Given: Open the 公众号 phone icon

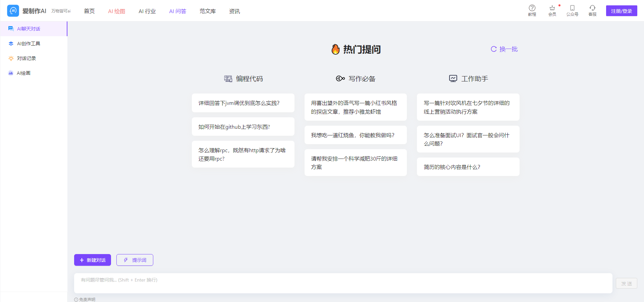Looking at the screenshot, I should pos(572,8).
